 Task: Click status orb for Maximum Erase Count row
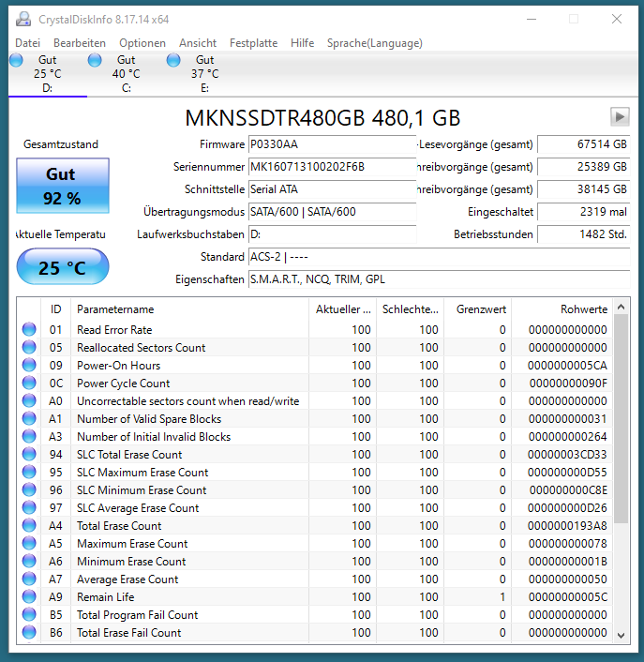[29, 543]
